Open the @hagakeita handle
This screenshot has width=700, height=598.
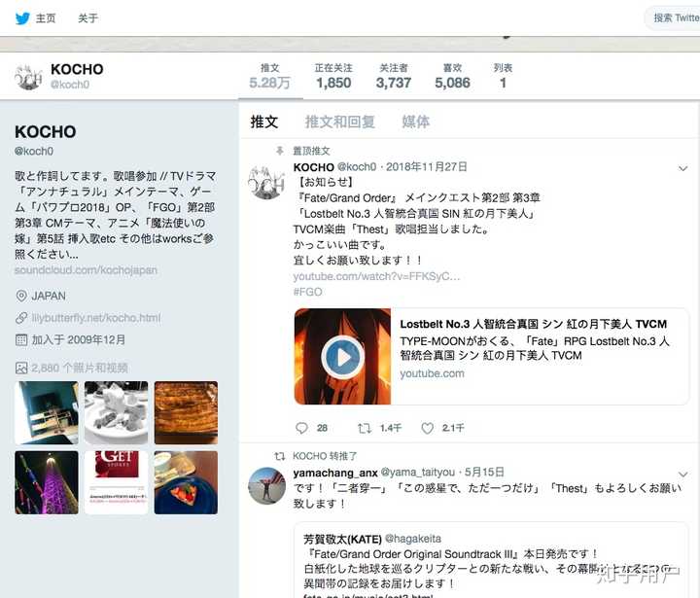[413, 539]
